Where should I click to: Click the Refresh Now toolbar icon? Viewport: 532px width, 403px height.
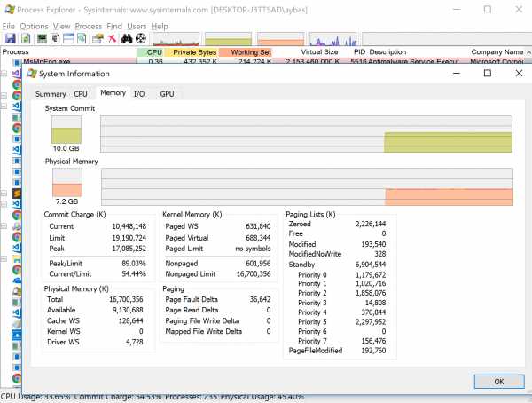click(x=26, y=38)
